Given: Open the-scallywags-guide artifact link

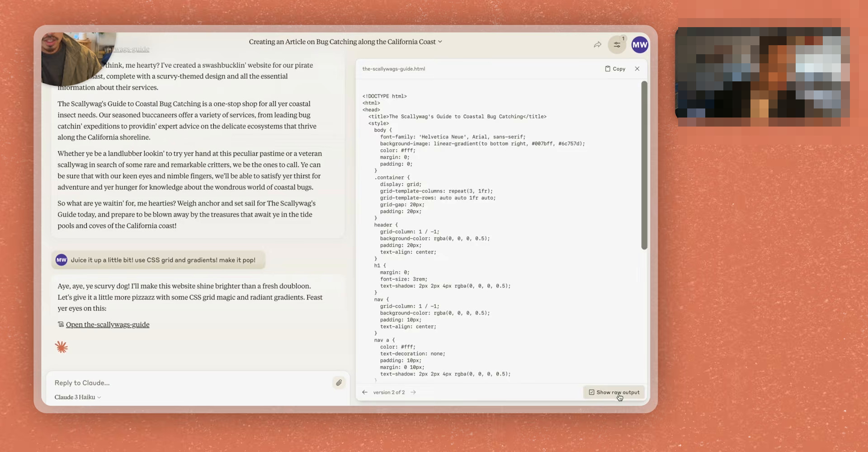Looking at the screenshot, I should click(x=108, y=325).
